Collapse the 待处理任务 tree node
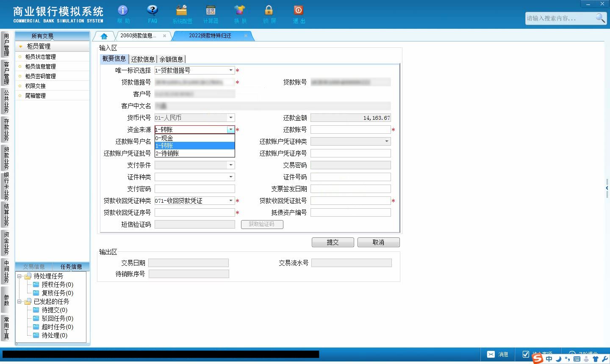Image resolution: width=610 pixels, height=364 pixels. click(19, 276)
